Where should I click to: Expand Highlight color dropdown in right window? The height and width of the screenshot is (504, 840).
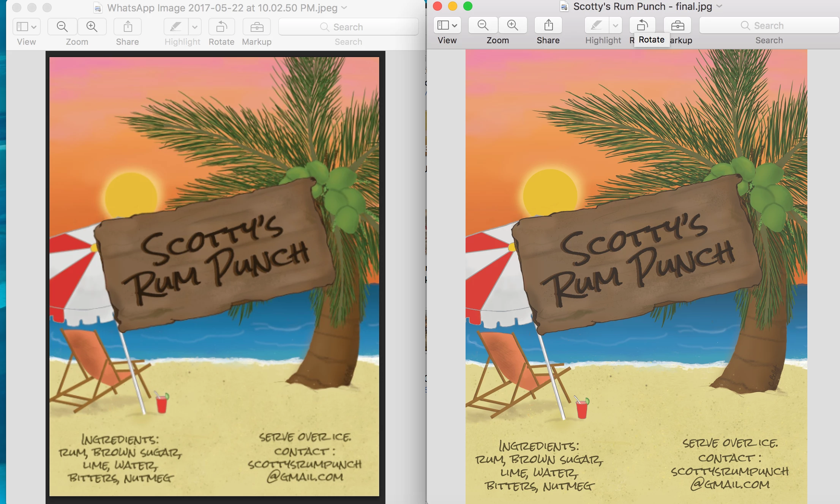616,25
